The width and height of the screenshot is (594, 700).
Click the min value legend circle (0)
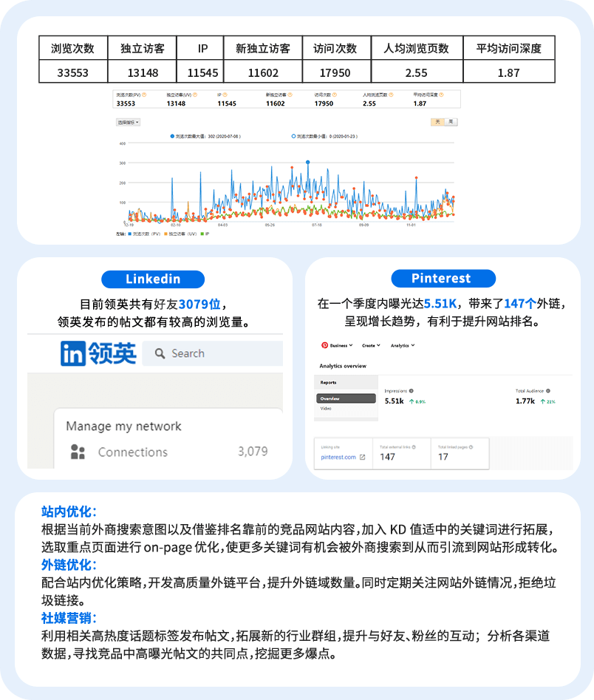point(293,136)
